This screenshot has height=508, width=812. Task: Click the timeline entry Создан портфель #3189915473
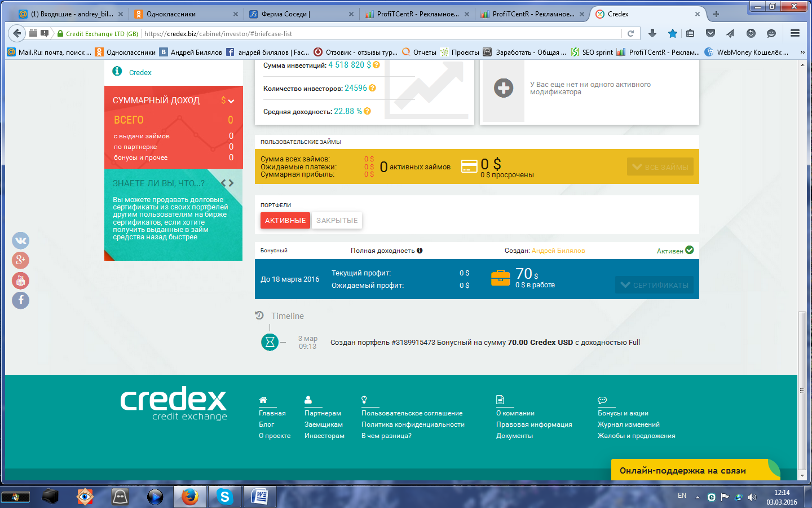[485, 342]
